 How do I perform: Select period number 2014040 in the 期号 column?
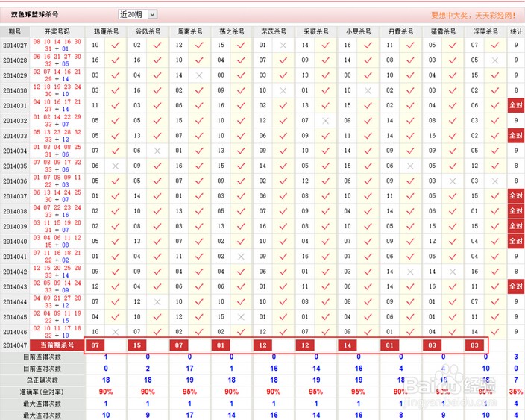15,242
